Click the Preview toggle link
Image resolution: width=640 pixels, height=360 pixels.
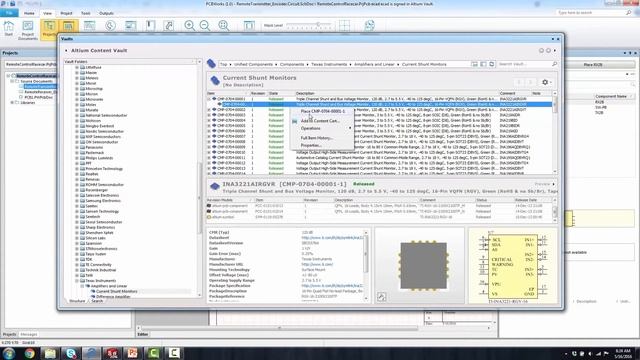pos(544,184)
